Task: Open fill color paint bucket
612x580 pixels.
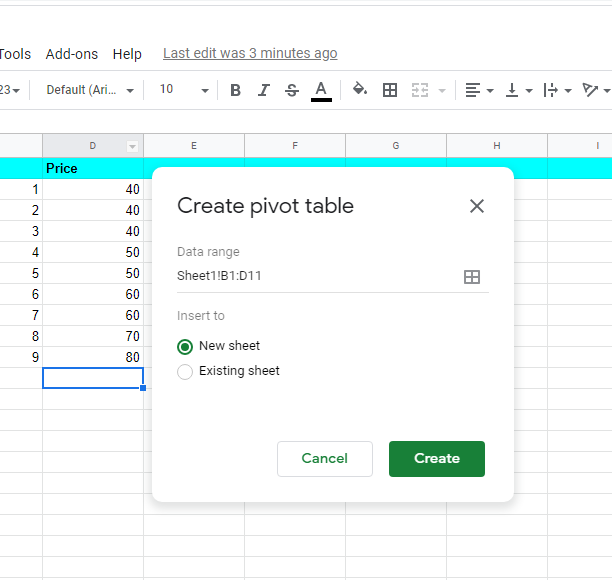Action: coord(359,90)
